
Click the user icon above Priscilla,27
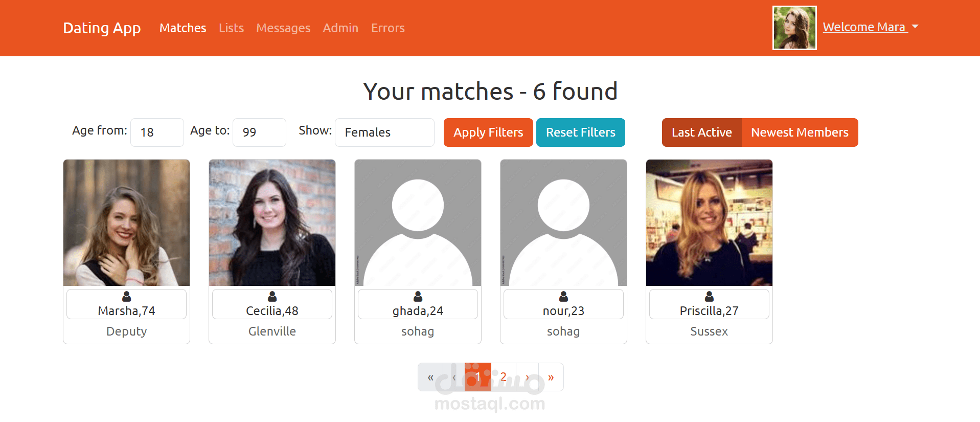pos(709,297)
